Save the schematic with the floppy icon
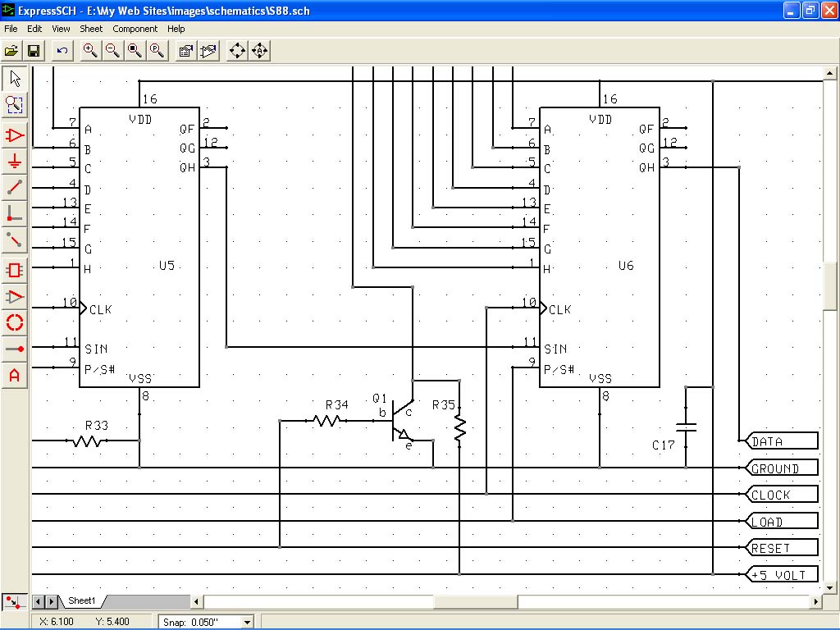The image size is (840, 630). 34,51
